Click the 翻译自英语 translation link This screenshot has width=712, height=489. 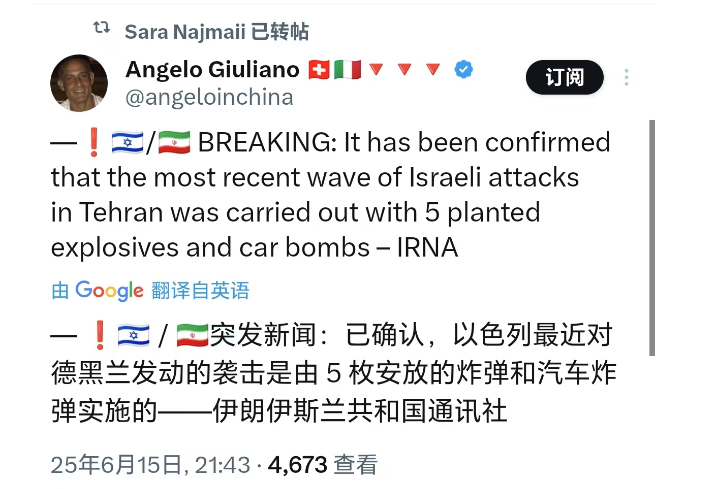[200, 291]
